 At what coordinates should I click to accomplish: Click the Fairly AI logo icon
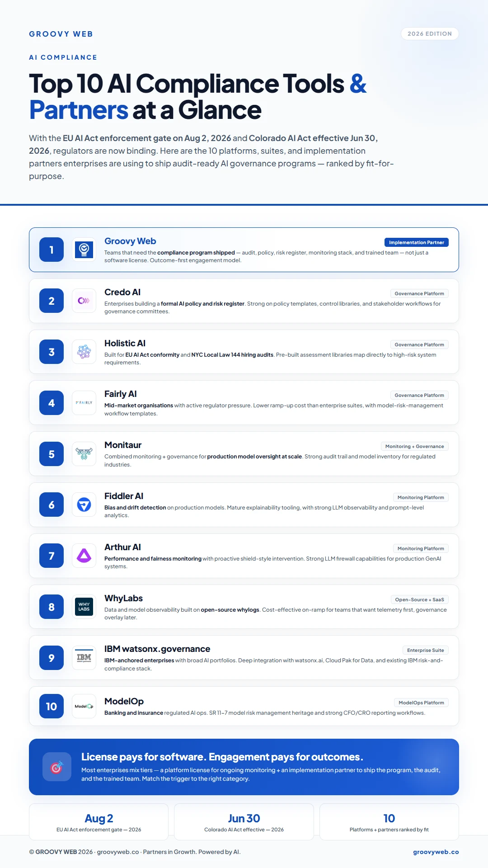pyautogui.click(x=84, y=403)
